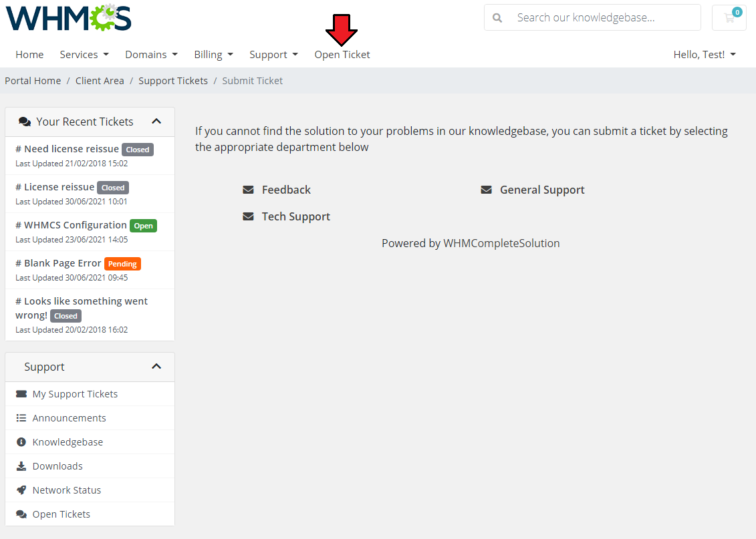Image resolution: width=756 pixels, height=539 pixels.
Task: Focus the Search our knowledgebase field
Action: tap(592, 18)
